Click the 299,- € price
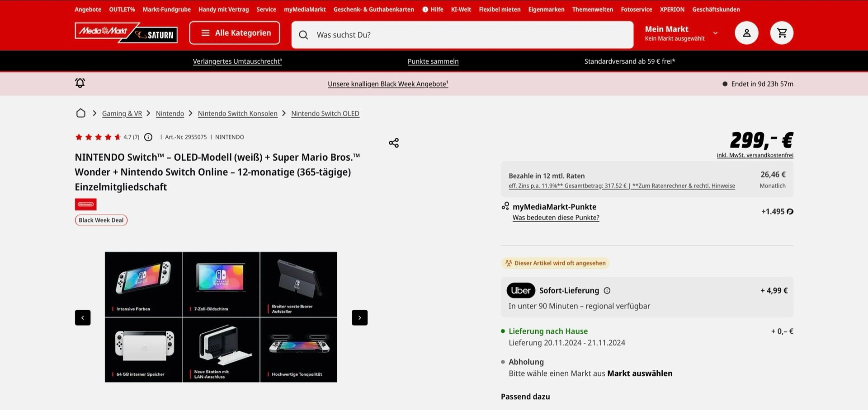This screenshot has width=868, height=410. point(761,140)
